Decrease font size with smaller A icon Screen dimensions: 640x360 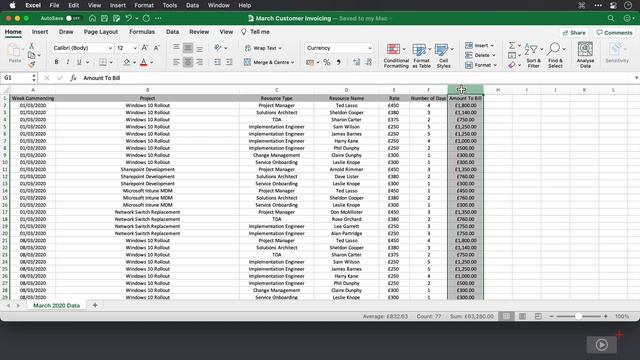coord(156,48)
